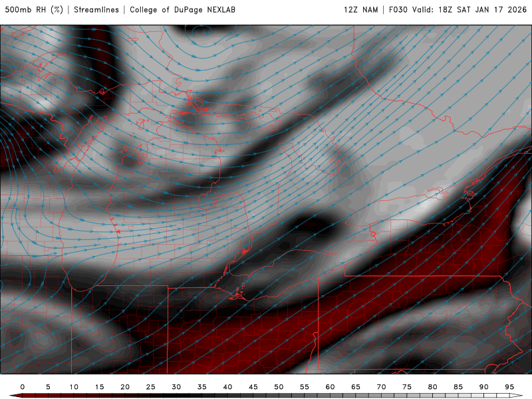Image resolution: width=532 pixels, height=399 pixels.
Task: Click the 10 label on the color scale
Action: 74,387
